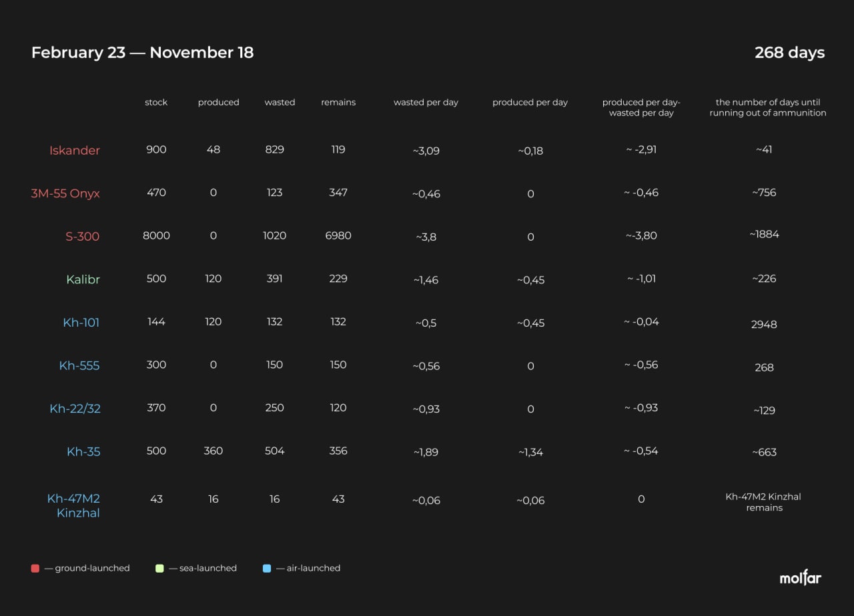The width and height of the screenshot is (854, 616).
Task: Click the "stock" column header
Action: pyautogui.click(x=156, y=103)
